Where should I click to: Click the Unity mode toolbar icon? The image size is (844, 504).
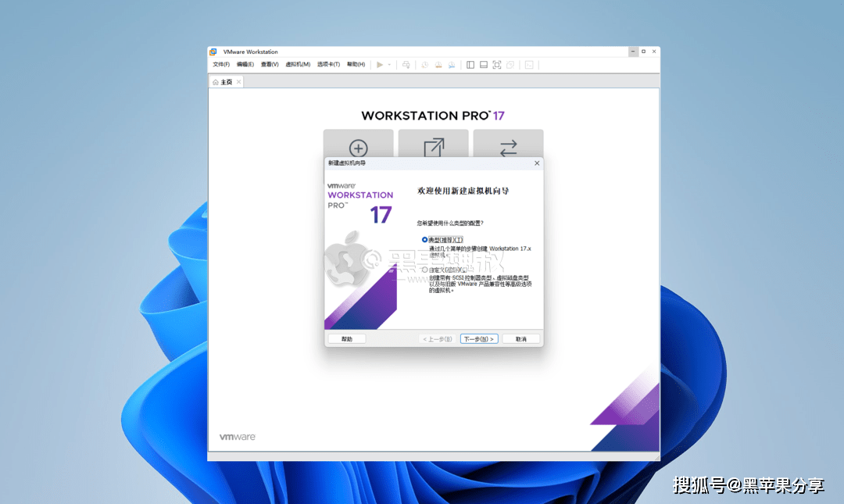(x=510, y=65)
